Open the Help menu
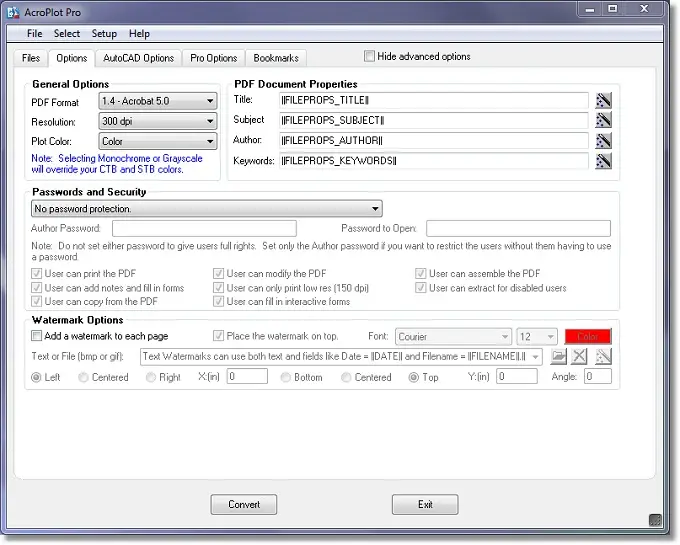This screenshot has height=545, width=680. point(139,34)
